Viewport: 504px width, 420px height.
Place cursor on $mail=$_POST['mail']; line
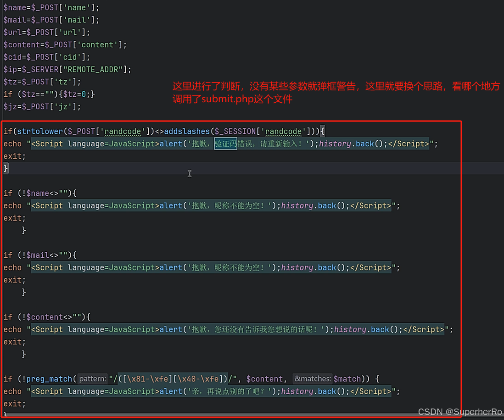pos(51,20)
